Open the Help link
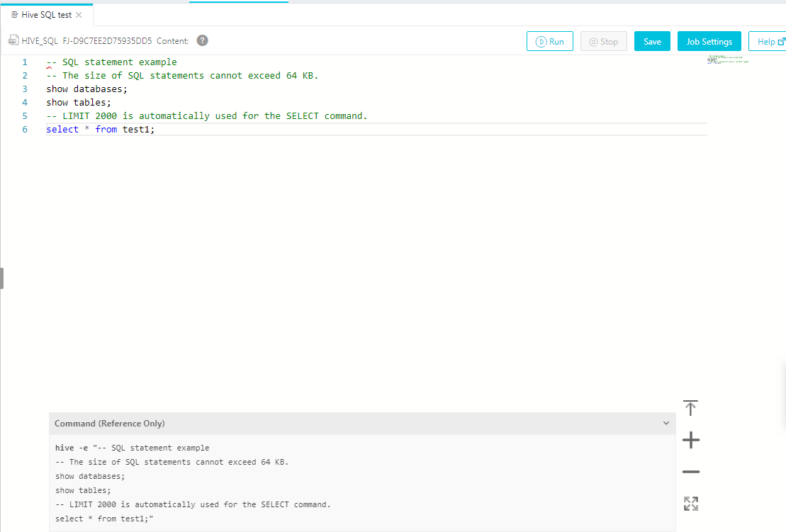This screenshot has height=532, width=786. (768, 42)
